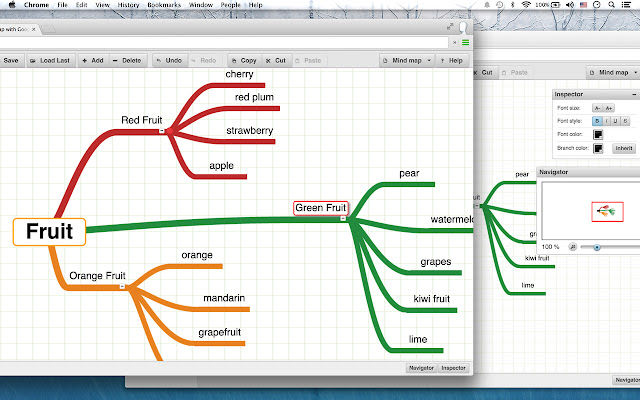Toggle italic font style in Inspector
This screenshot has height=400, width=640.
point(607,121)
